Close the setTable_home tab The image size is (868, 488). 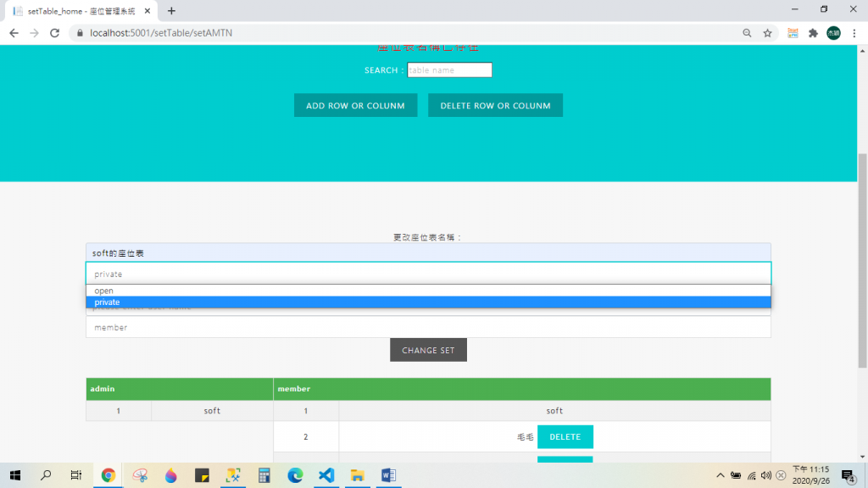pos(147,10)
